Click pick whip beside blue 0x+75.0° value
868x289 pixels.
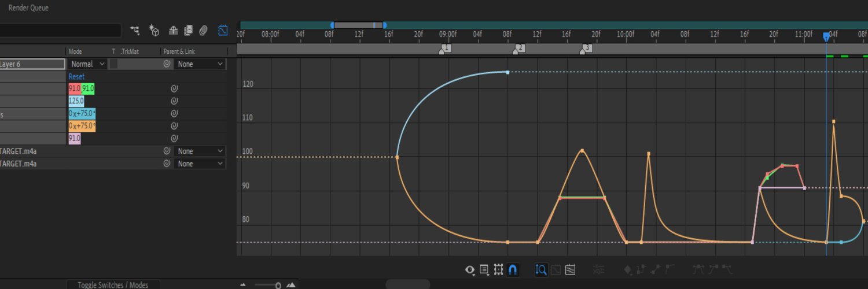(x=173, y=114)
